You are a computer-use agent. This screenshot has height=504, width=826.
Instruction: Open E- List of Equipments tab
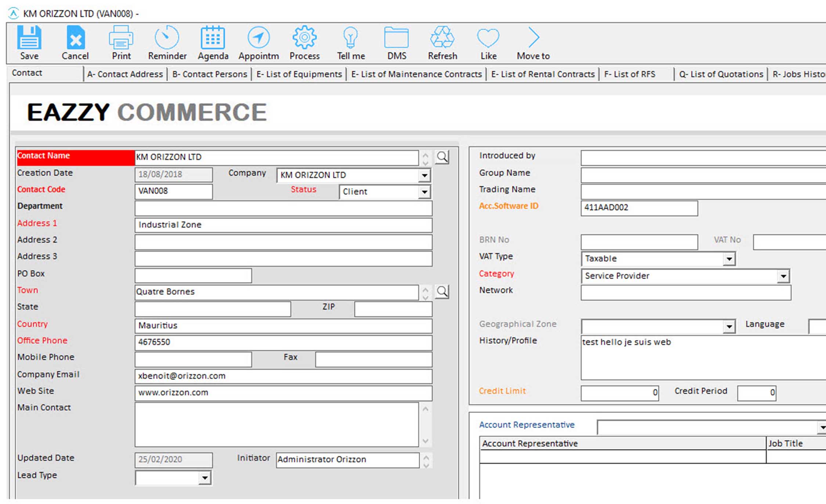point(299,74)
